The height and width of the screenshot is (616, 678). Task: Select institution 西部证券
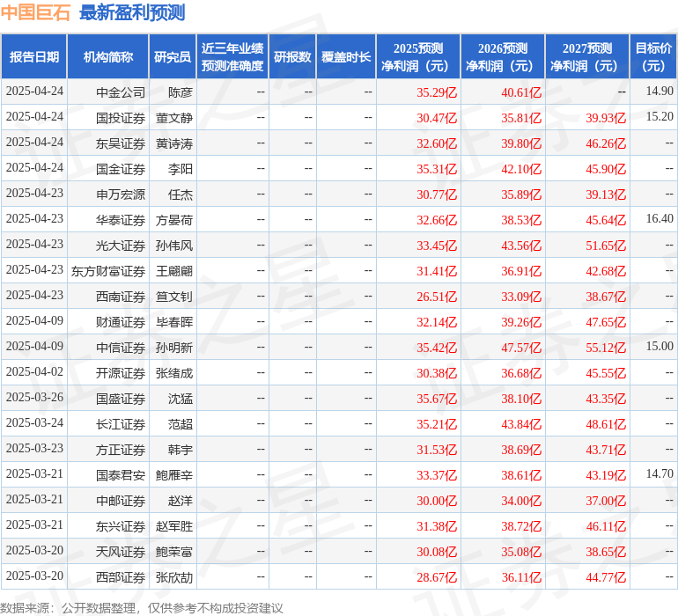[121, 577]
